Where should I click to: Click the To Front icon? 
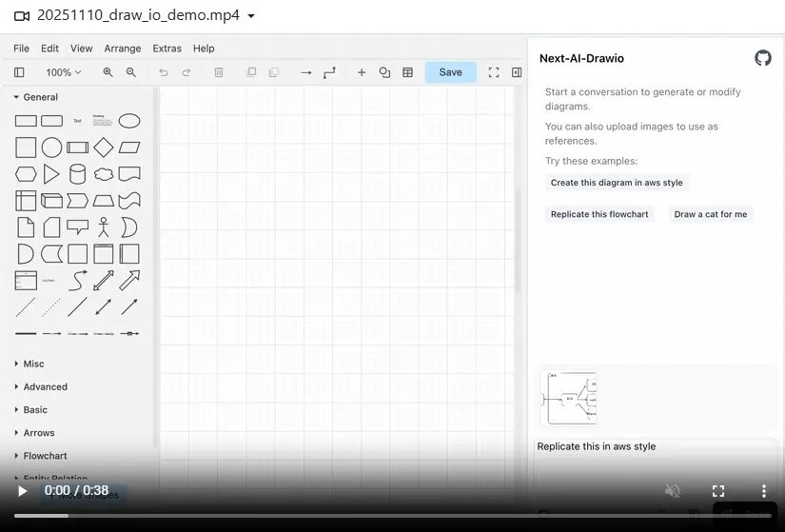pyautogui.click(x=251, y=72)
